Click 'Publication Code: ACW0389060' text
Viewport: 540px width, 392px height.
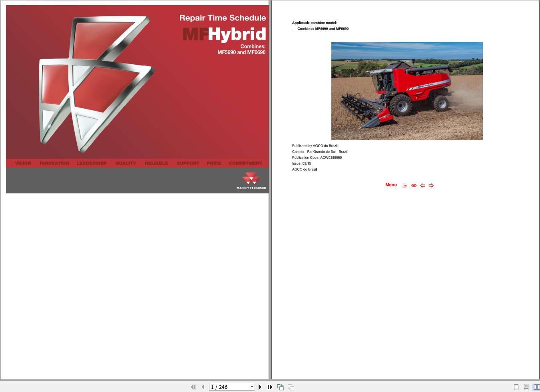coord(317,157)
